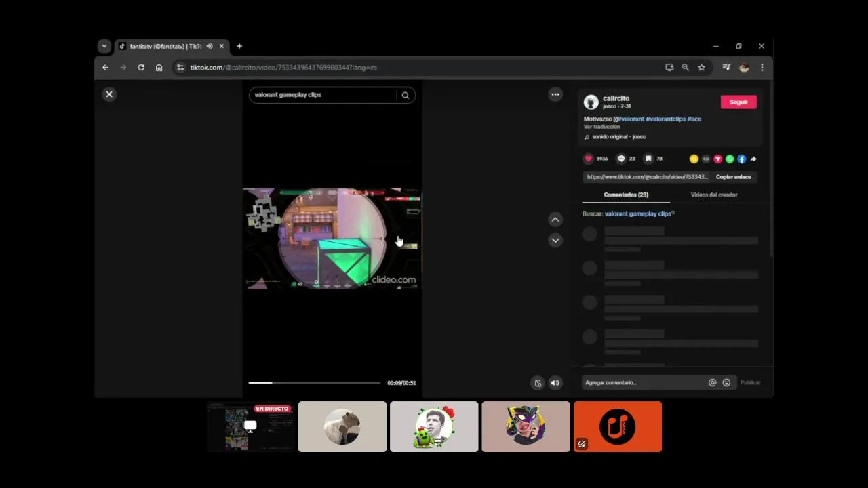Click 'Ver traducción' to translate caption
868x488 pixels.
tap(602, 127)
